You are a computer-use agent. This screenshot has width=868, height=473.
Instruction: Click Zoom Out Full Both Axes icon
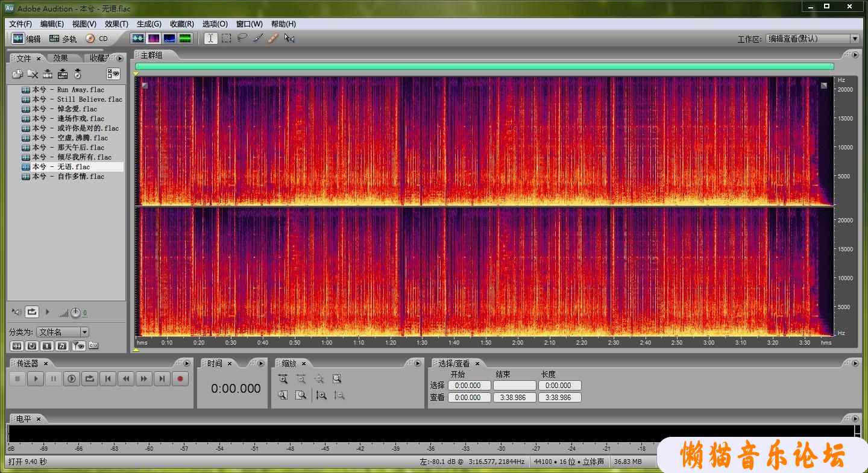tap(319, 379)
